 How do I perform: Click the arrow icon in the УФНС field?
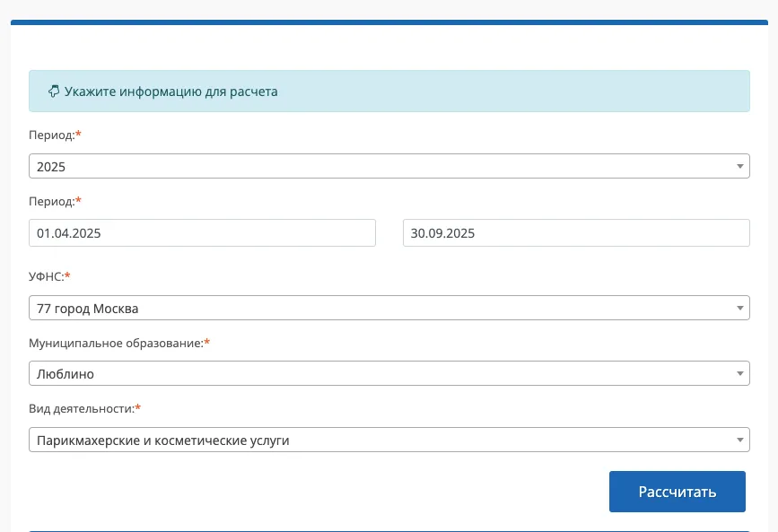click(739, 309)
